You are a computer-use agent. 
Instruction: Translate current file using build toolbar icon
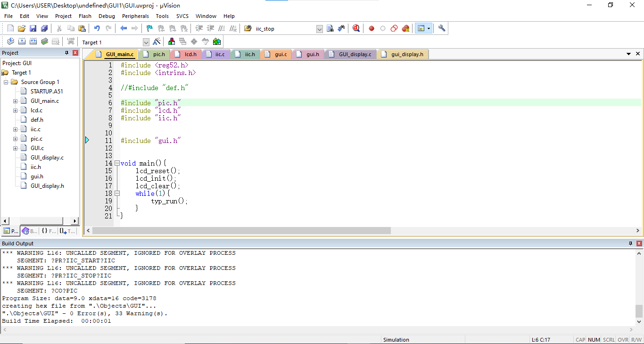[10, 42]
